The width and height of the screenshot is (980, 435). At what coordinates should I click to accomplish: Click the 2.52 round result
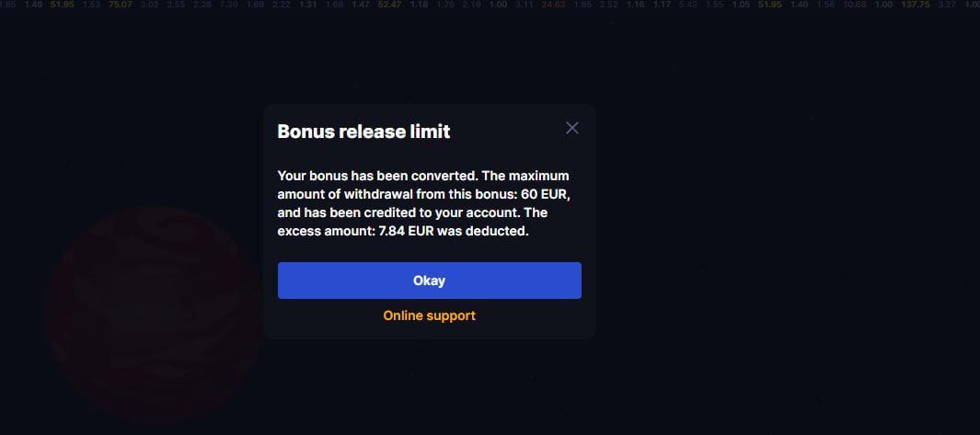608,5
